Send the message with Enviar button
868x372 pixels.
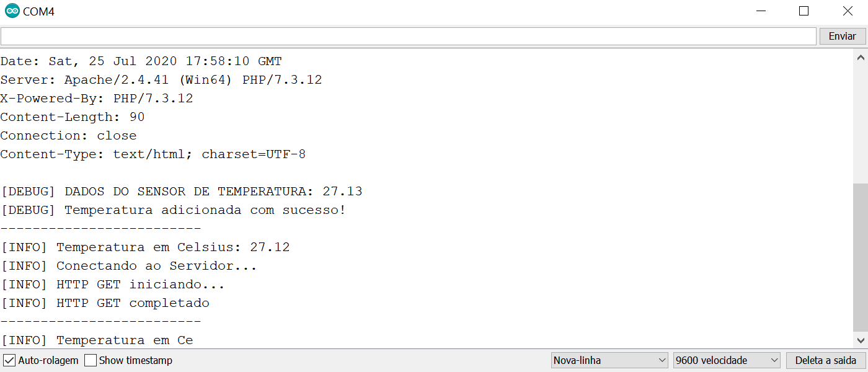843,37
